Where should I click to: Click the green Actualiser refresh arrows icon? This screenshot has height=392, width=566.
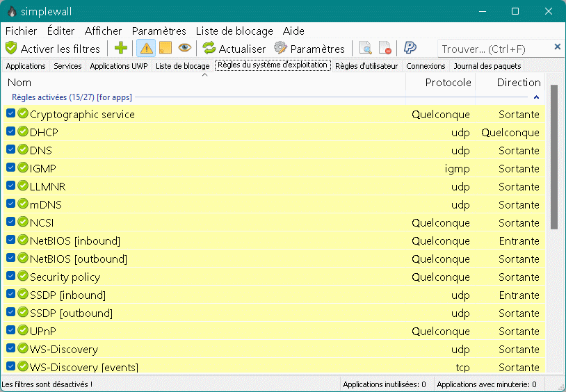pyautogui.click(x=209, y=48)
